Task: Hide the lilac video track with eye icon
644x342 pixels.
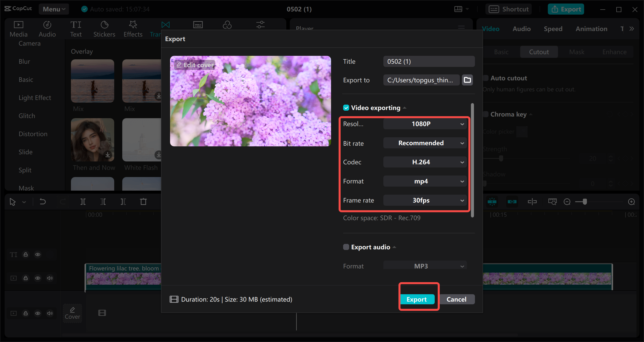Action: [38, 278]
